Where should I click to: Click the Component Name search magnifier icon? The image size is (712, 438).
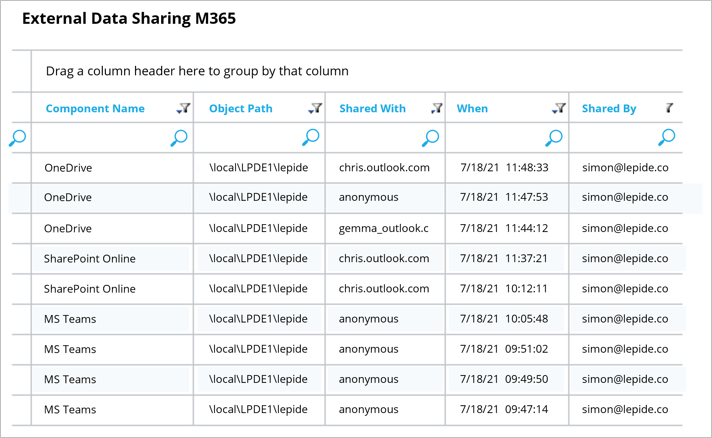tap(179, 138)
